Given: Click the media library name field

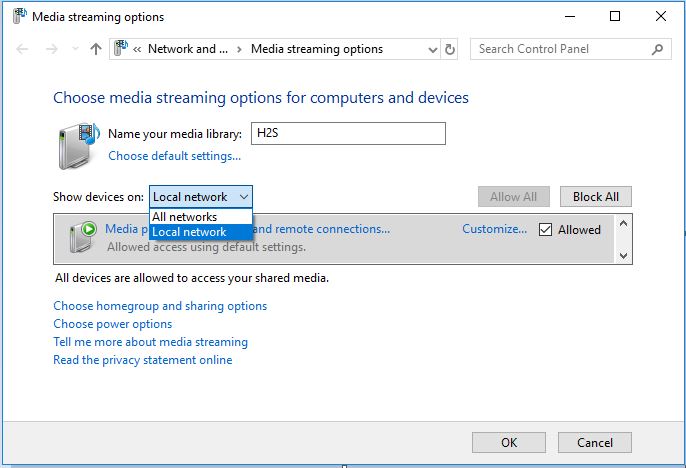Looking at the screenshot, I should click(x=345, y=133).
